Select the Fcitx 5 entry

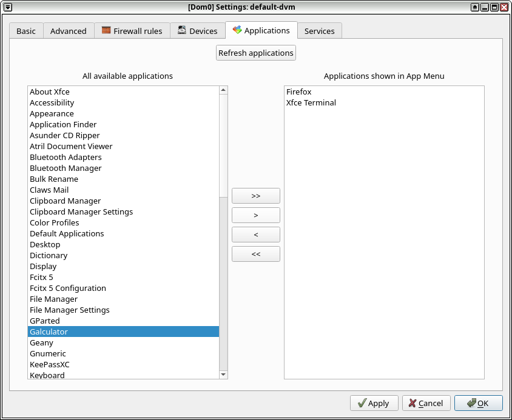(123, 278)
